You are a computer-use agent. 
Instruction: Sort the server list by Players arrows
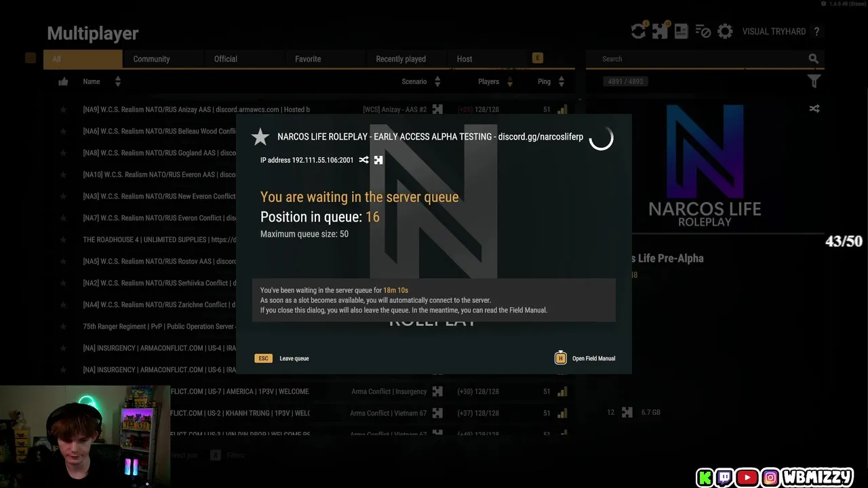click(510, 81)
